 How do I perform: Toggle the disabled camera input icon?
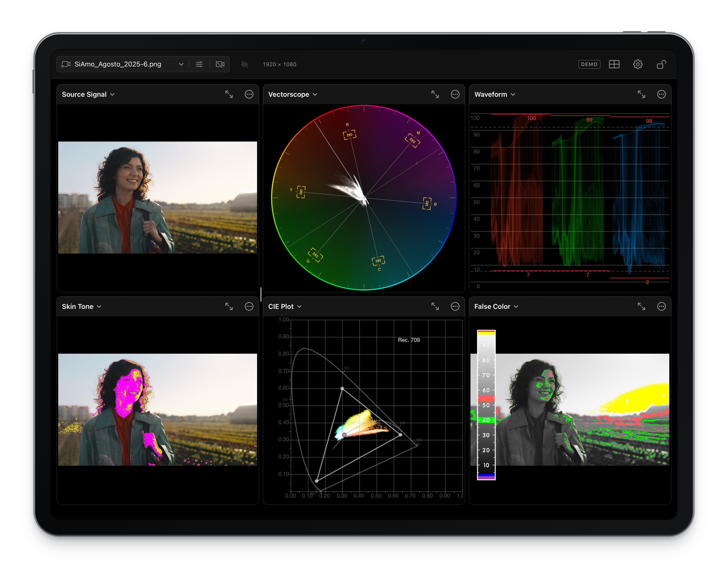[220, 64]
